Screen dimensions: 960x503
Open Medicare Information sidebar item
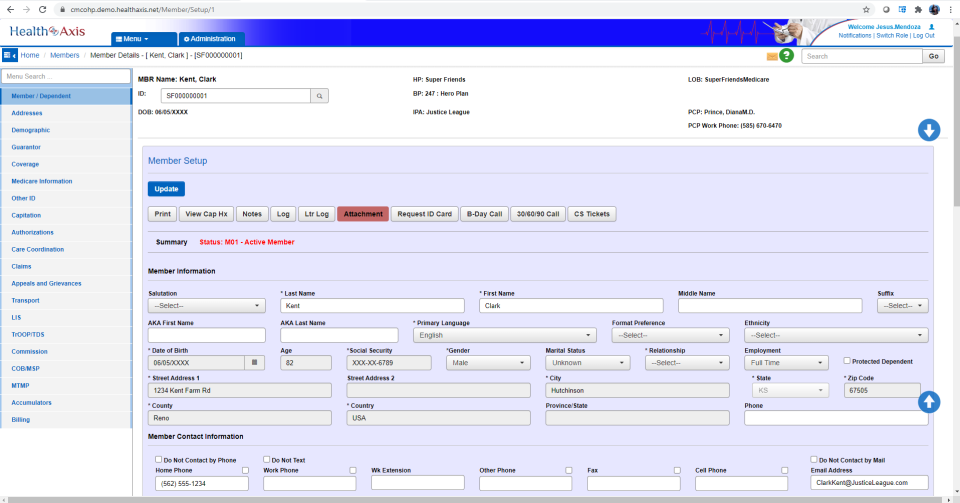[42, 182]
